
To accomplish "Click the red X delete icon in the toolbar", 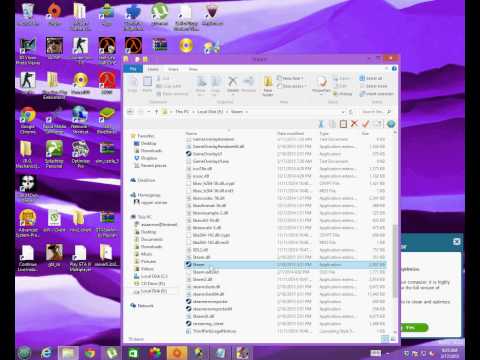I will [354, 124].
